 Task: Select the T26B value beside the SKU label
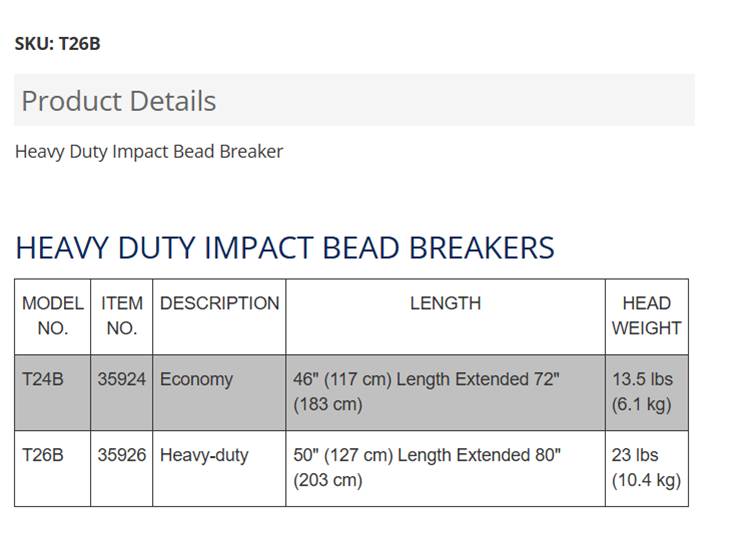pyautogui.click(x=80, y=44)
